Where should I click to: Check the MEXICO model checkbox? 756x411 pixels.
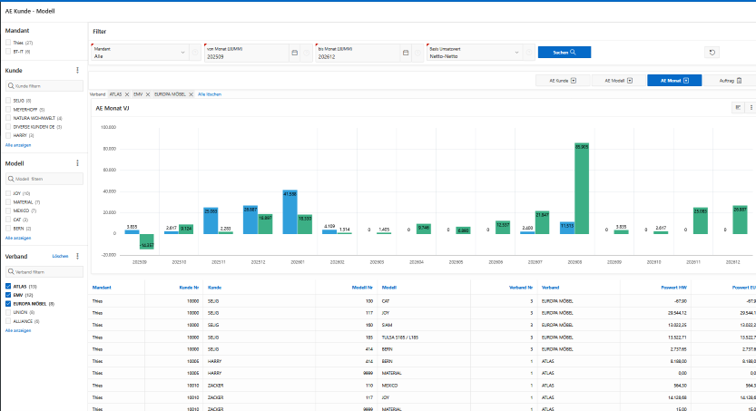click(8, 211)
